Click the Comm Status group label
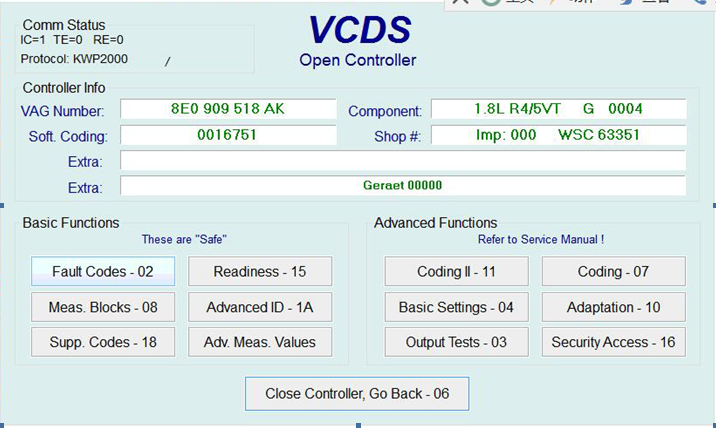This screenshot has height=428, width=716. point(64,25)
